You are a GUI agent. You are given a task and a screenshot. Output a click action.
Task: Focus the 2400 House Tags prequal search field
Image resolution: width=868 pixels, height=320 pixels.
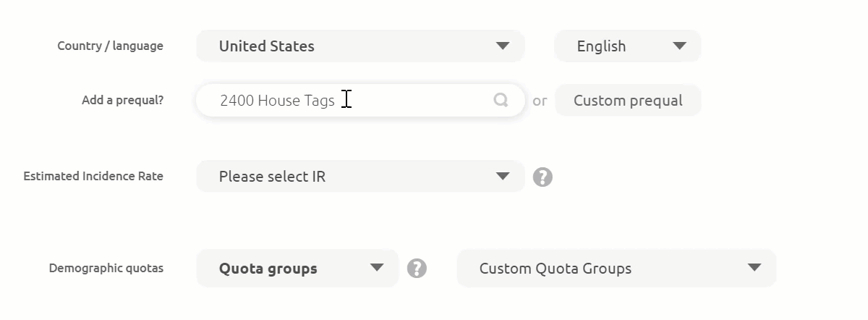pyautogui.click(x=360, y=100)
